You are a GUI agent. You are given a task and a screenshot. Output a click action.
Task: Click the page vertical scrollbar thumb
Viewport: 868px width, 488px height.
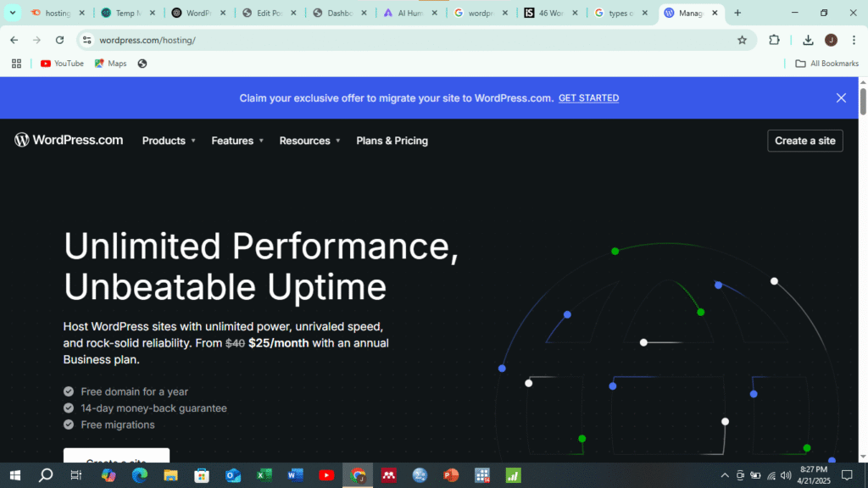click(863, 101)
